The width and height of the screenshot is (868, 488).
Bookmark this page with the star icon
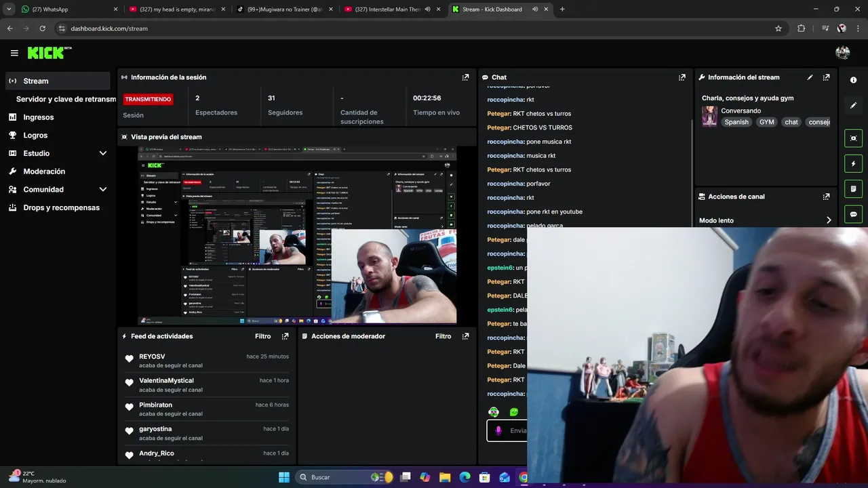coord(778,28)
